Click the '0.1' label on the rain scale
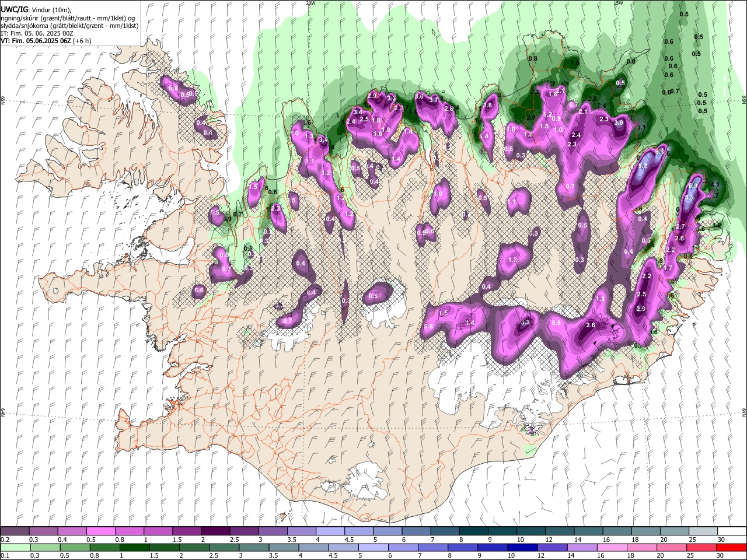The height and width of the screenshot is (560, 747). pos(5,555)
